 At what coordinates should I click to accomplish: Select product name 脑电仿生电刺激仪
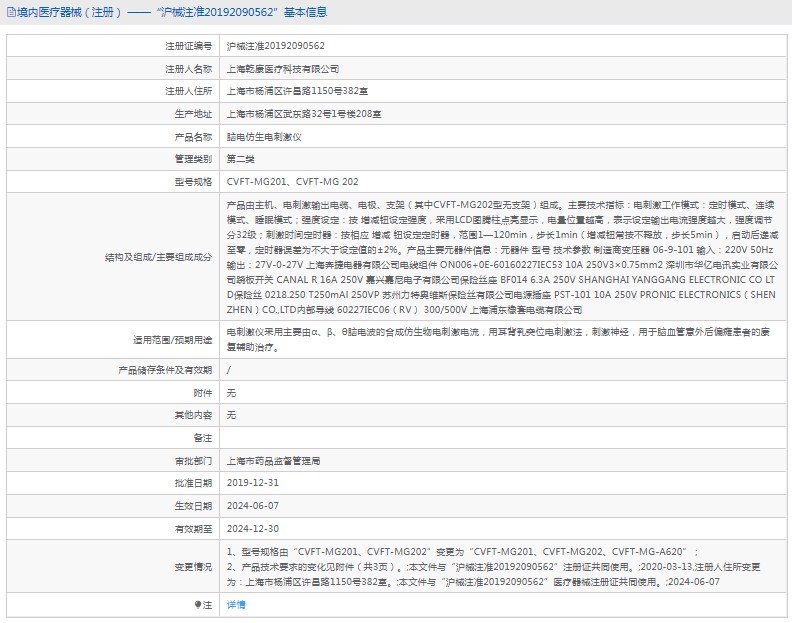point(264,137)
